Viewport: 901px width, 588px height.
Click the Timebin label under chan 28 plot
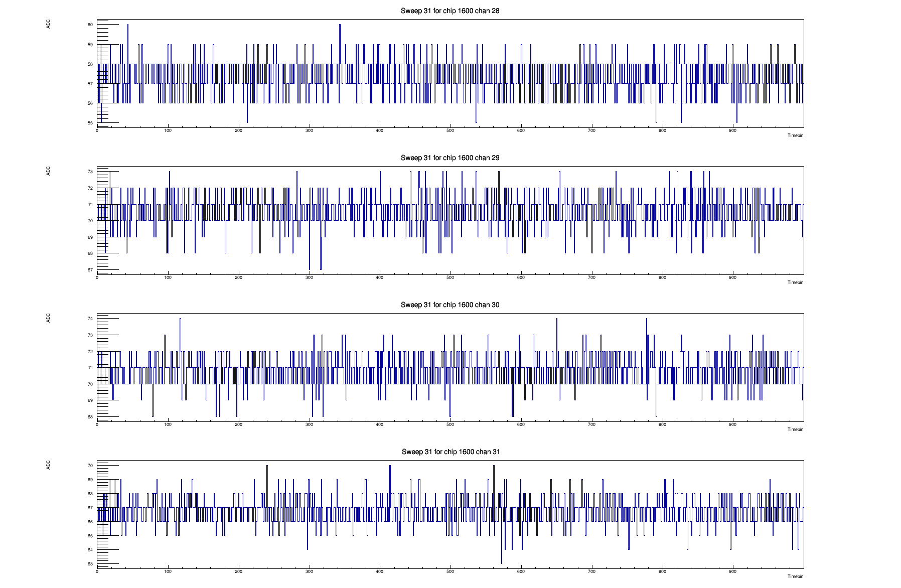coord(795,135)
